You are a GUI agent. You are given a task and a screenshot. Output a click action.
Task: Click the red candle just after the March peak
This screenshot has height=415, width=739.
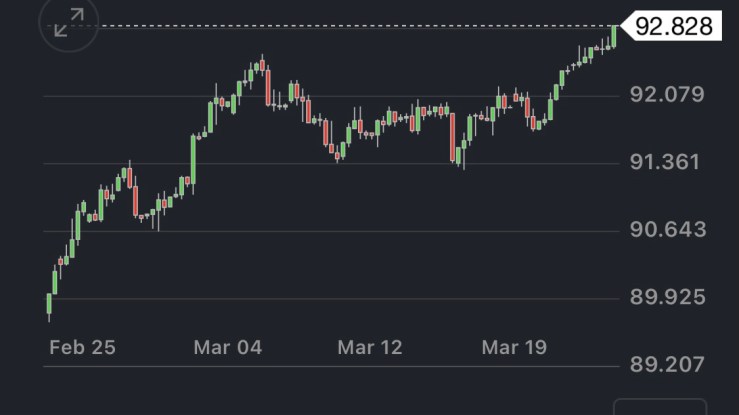coord(268,87)
